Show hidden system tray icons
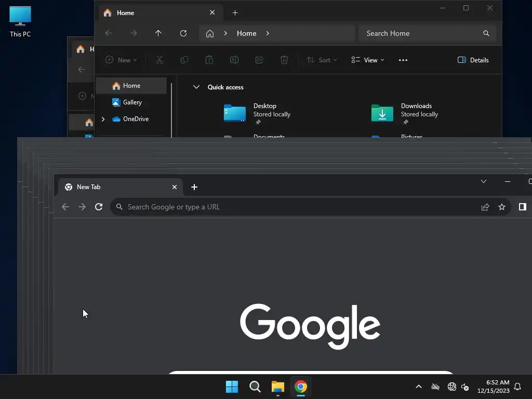Viewport: 532px width, 399px height. (x=419, y=387)
